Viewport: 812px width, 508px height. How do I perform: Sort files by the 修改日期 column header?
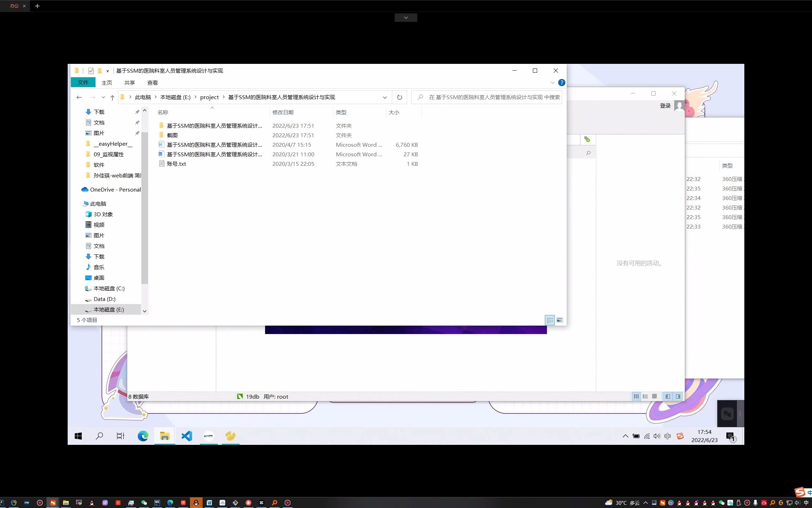point(283,113)
